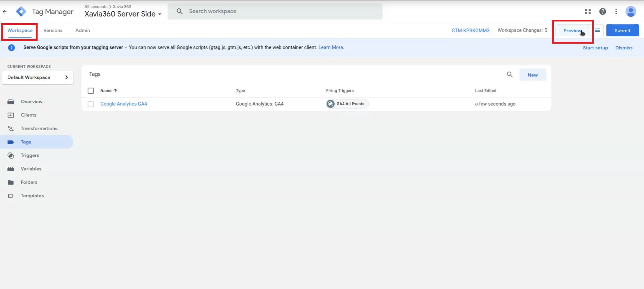The height and width of the screenshot is (289, 644).
Task: Click the Tags label icon in sidebar
Action: click(x=11, y=142)
